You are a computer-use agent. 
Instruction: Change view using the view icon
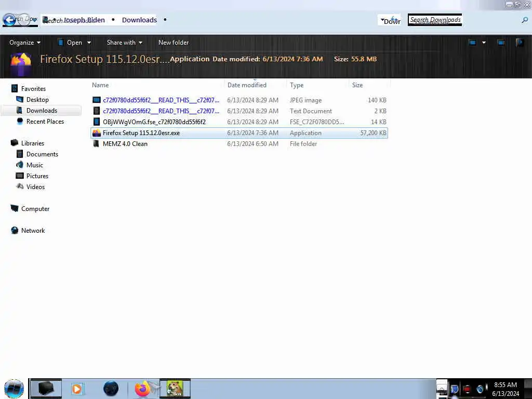(472, 43)
